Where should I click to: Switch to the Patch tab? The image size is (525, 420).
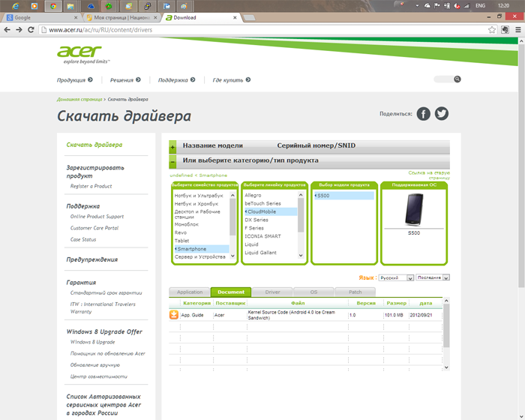coord(355,292)
